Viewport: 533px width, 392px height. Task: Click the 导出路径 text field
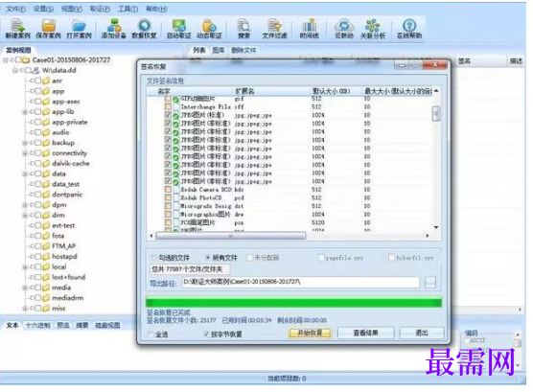click(300, 282)
